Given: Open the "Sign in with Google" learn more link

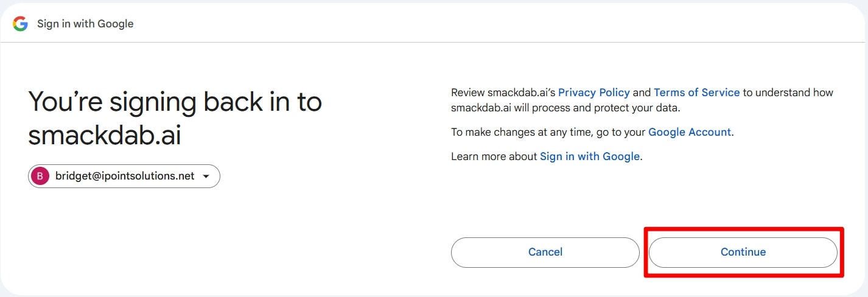Looking at the screenshot, I should [x=590, y=156].
